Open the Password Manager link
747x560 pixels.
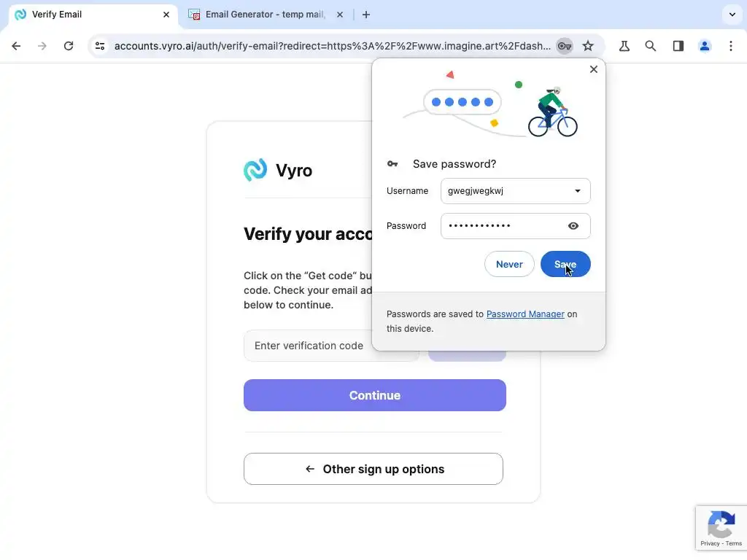(525, 314)
